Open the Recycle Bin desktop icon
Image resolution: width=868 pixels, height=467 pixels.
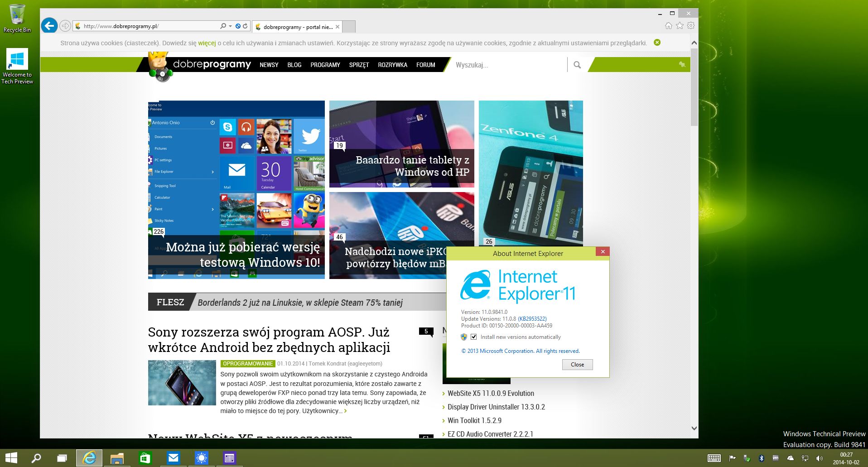click(x=17, y=19)
